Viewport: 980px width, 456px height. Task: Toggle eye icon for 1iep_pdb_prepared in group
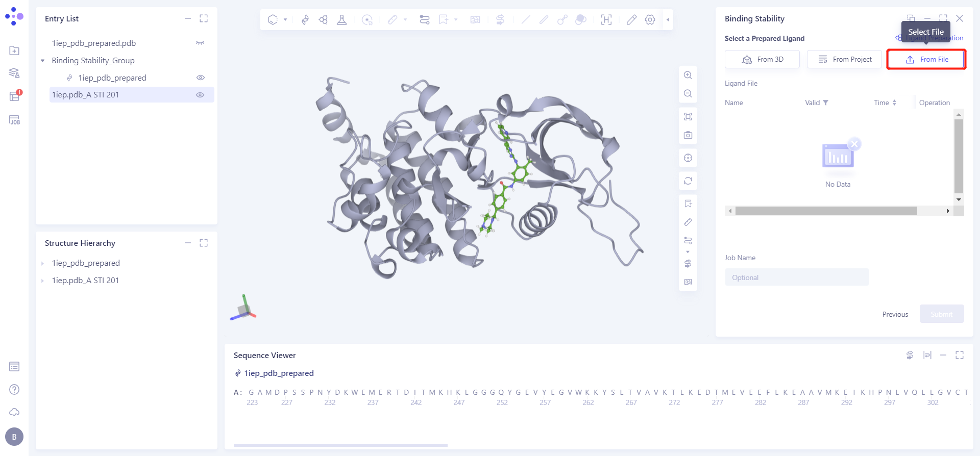[x=200, y=78]
